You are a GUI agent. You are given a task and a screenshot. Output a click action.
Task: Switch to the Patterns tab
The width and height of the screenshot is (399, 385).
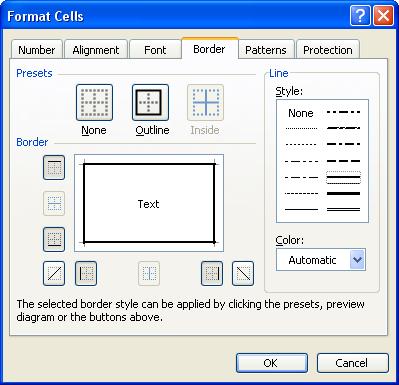click(266, 50)
